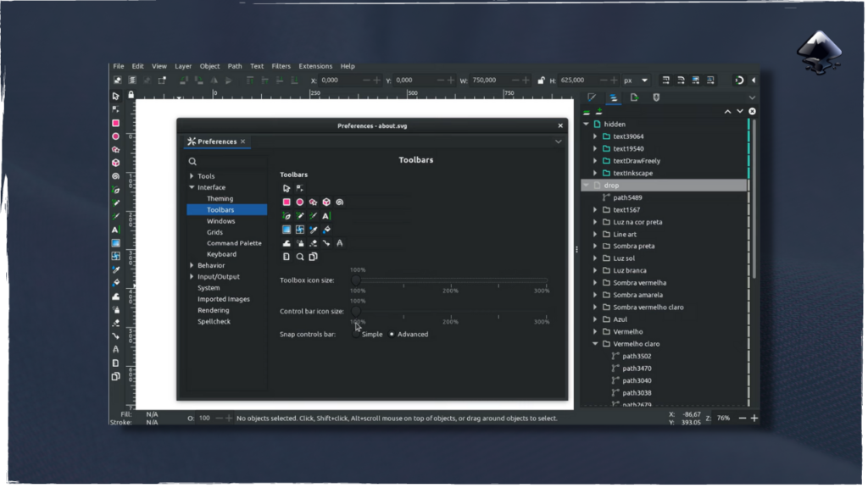Open Keyboard preferences page

222,255
